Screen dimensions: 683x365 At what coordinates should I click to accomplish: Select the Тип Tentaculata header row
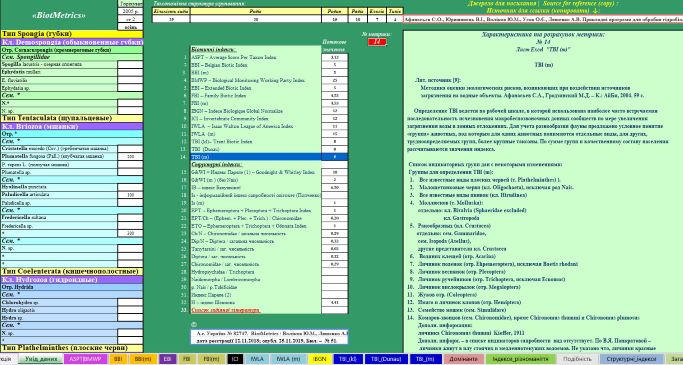(71, 118)
